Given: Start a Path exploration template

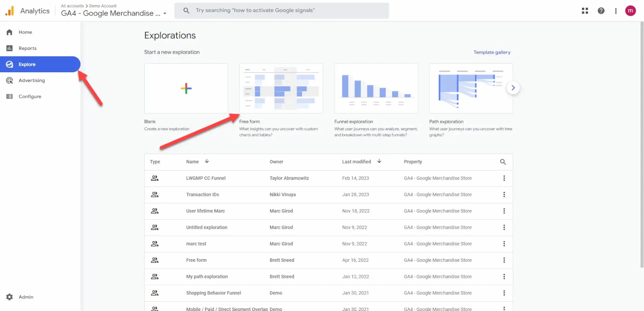Looking at the screenshot, I should tap(471, 88).
